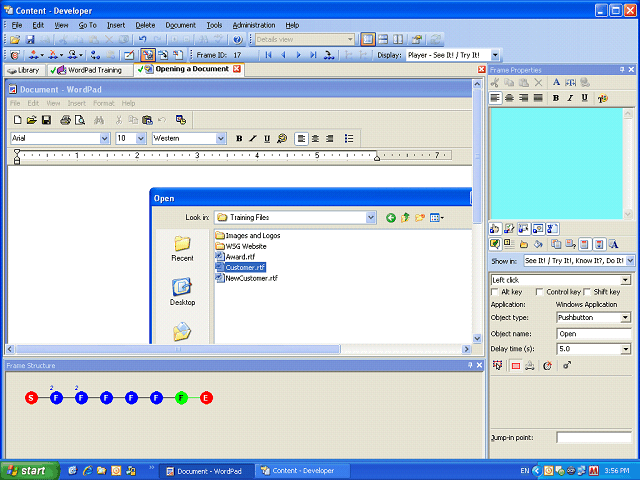Open the Display Player mode dropdown
The image size is (640, 480).
click(495, 55)
